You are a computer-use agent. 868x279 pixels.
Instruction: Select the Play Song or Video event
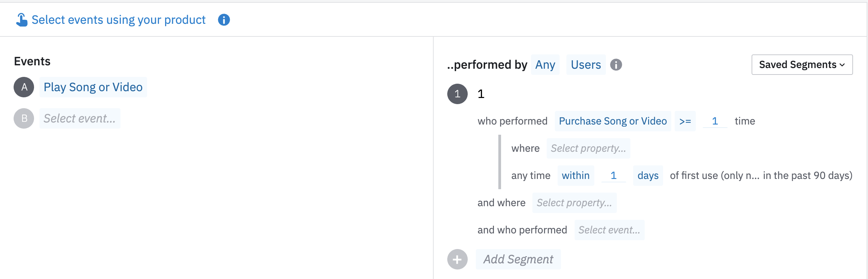click(93, 87)
